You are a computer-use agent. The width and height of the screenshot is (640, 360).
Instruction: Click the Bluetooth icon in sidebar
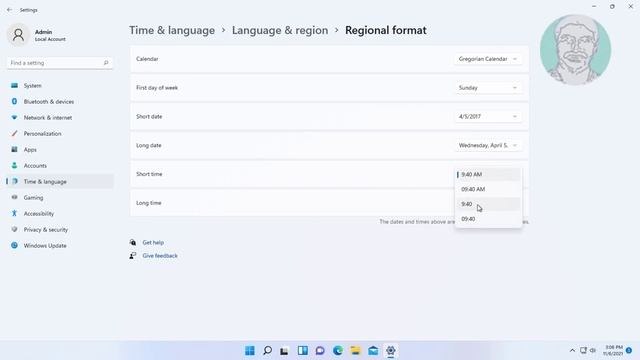pos(14,101)
